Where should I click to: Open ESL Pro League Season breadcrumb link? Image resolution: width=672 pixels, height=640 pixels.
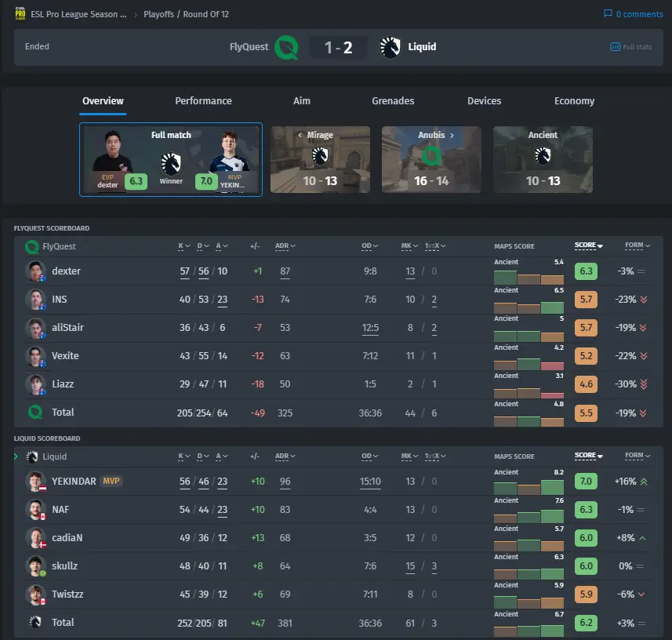click(x=78, y=14)
